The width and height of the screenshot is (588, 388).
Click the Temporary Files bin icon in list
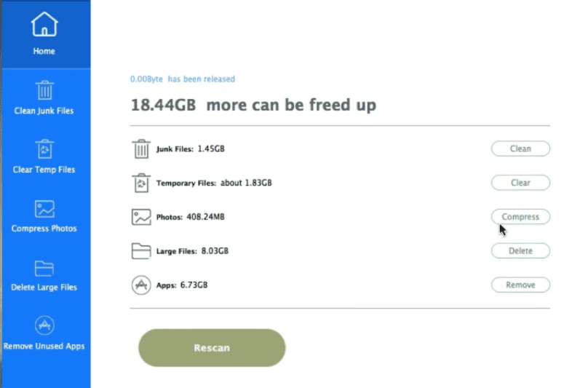[x=141, y=183]
